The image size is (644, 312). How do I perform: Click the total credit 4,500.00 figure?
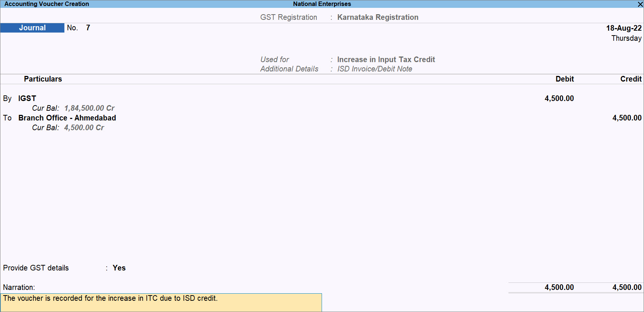pos(627,287)
